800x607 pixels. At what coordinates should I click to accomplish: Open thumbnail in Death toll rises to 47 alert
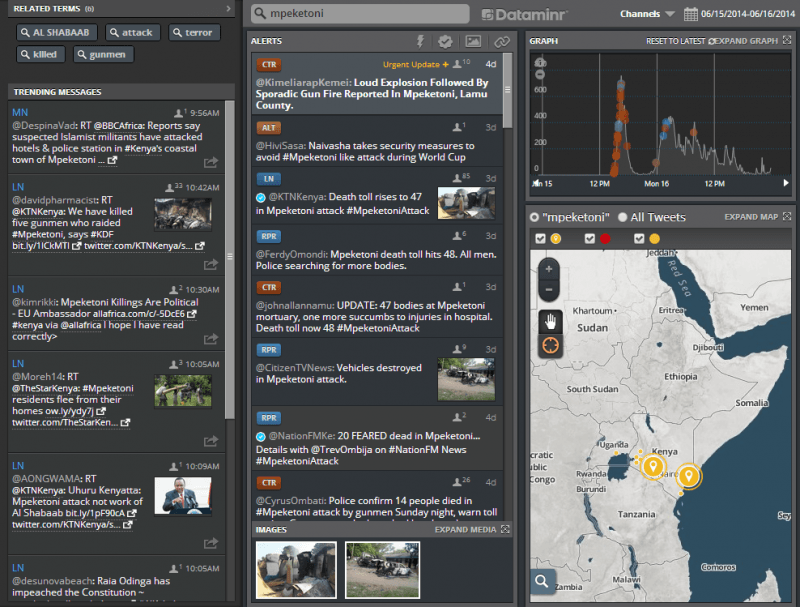(x=466, y=204)
